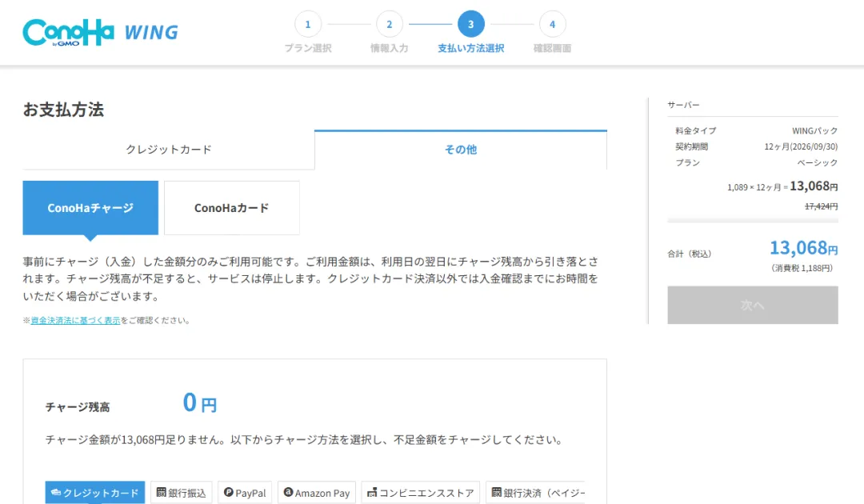Click the (消費税 1,188円) text
Screen dimensions: 864x504
point(802,268)
